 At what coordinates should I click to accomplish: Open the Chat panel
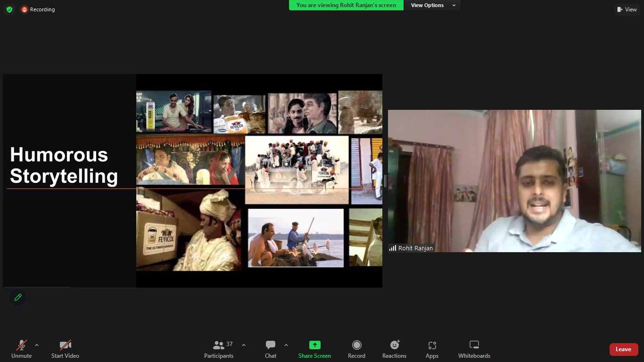click(271, 349)
